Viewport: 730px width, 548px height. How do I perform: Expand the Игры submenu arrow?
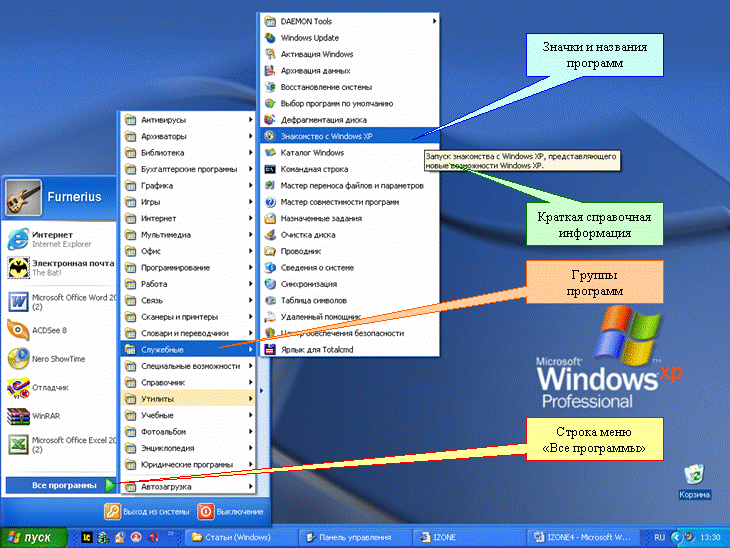(250, 202)
